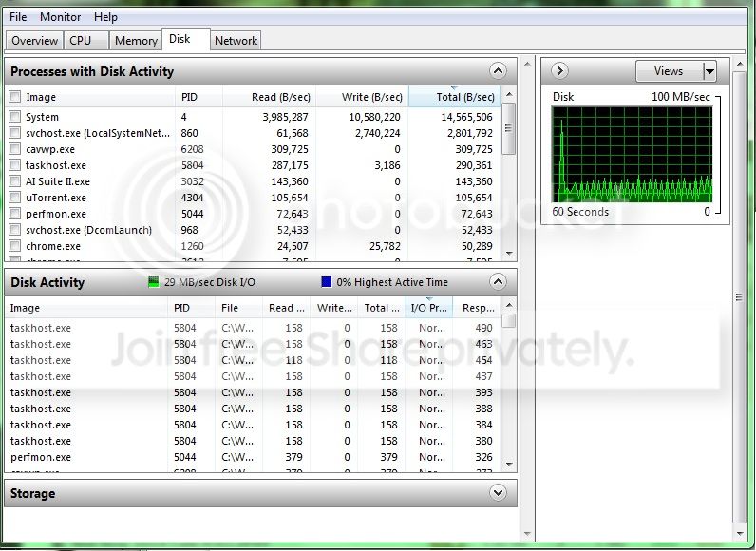Collapse the Processes with Disk Activity section
This screenshot has width=756, height=551.
[498, 71]
